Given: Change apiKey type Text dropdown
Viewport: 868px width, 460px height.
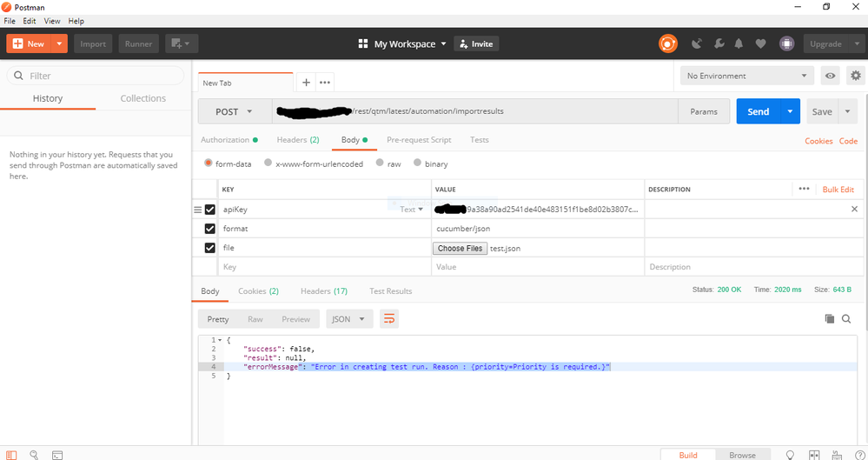Looking at the screenshot, I should point(411,210).
